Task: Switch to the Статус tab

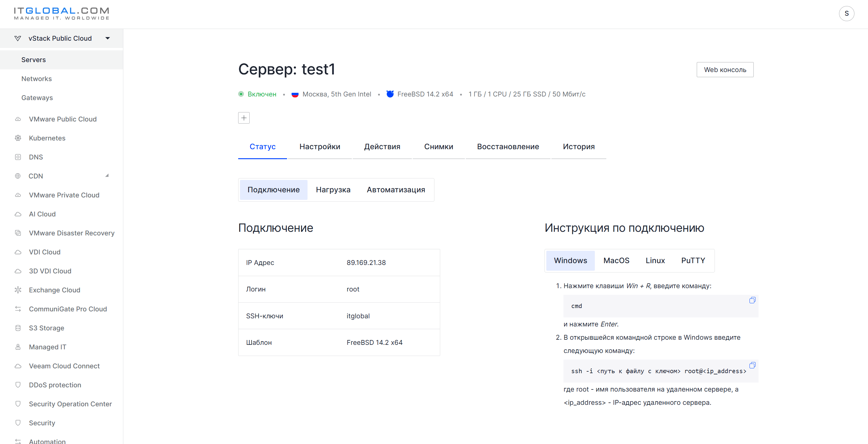Action: click(x=263, y=147)
